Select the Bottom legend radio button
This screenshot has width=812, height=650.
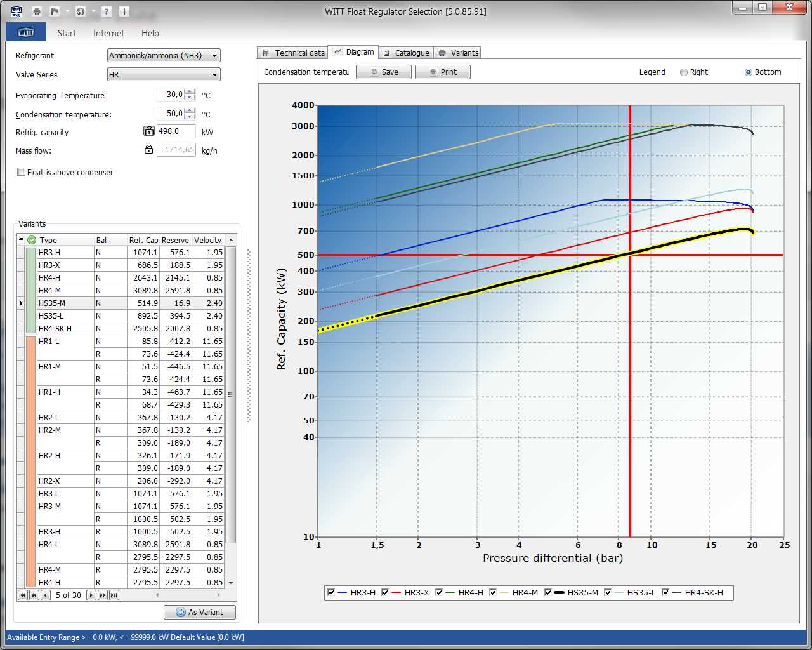[x=749, y=72]
